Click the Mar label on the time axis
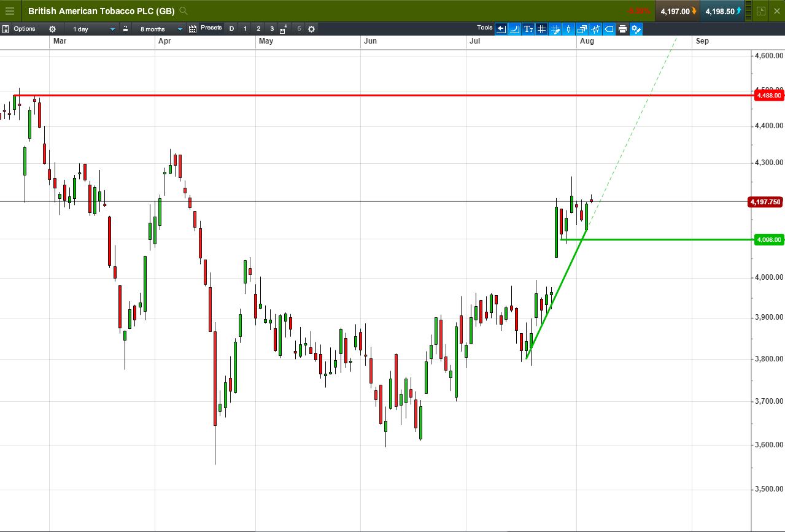Screen dimensions: 785x532 (x=60, y=41)
